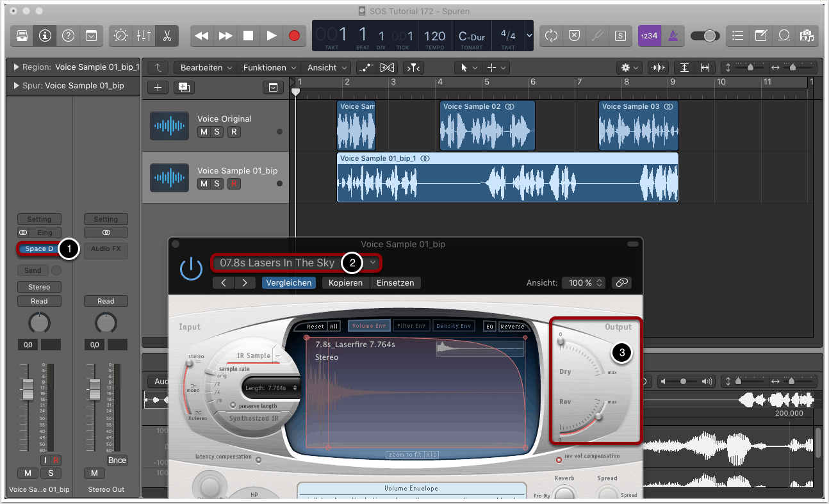This screenshot has height=504, width=829.
Task: Expand the Region inspector disclosure triangle
Action: pyautogui.click(x=16, y=67)
